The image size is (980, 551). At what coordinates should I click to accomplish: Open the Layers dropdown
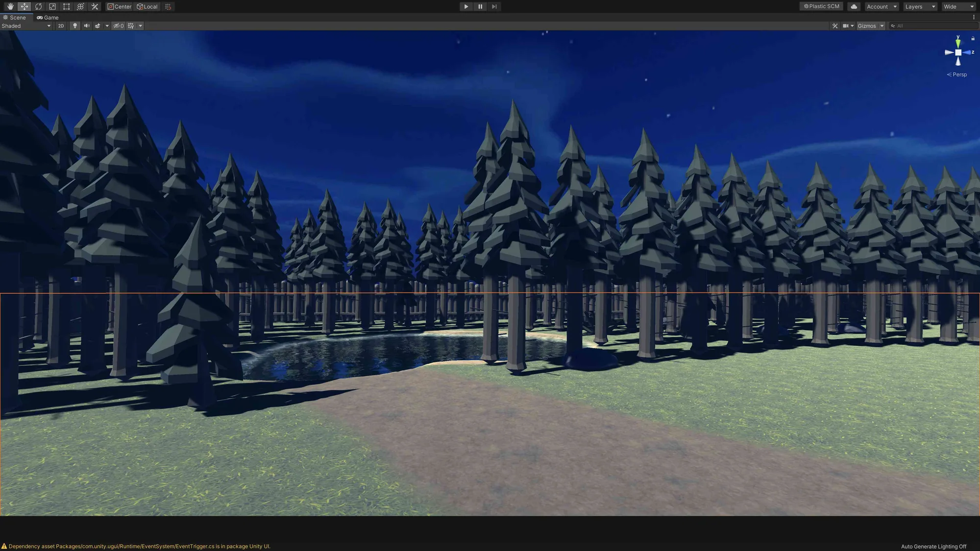(920, 6)
